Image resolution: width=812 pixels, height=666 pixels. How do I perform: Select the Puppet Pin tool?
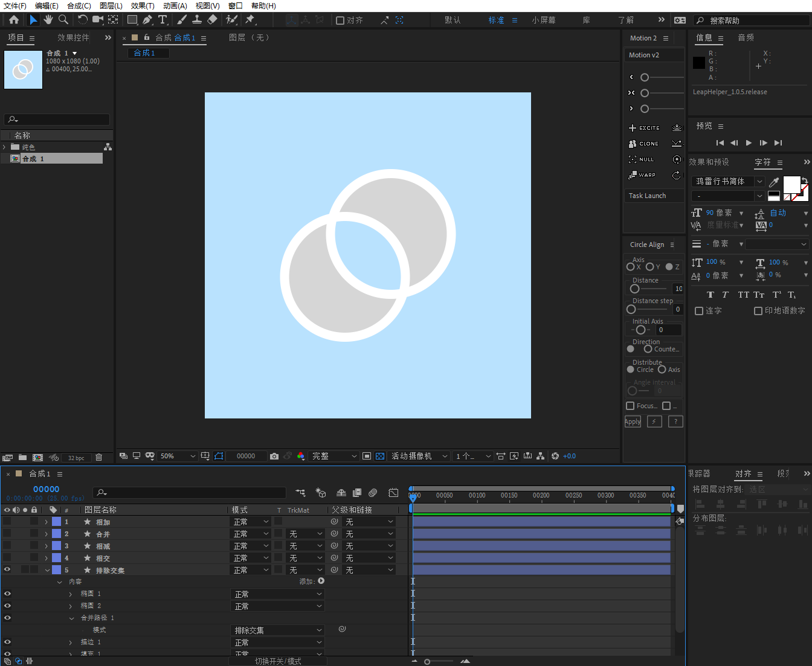point(250,20)
